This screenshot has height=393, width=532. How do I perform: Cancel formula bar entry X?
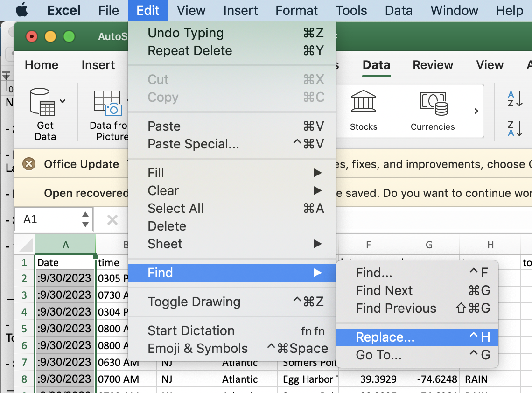112,220
